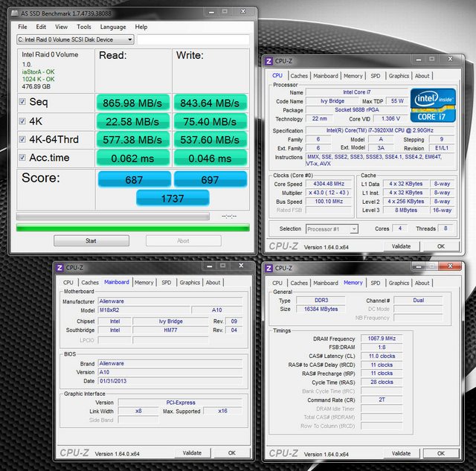Image resolution: width=476 pixels, height=471 pixels.
Task: Click the gray test progress bar in AS SSD
Action: click(113, 217)
